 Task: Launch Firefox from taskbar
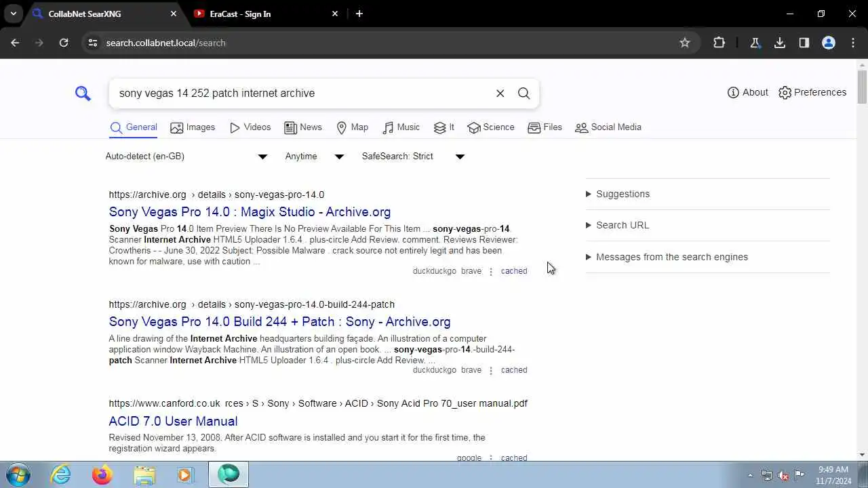(x=102, y=474)
